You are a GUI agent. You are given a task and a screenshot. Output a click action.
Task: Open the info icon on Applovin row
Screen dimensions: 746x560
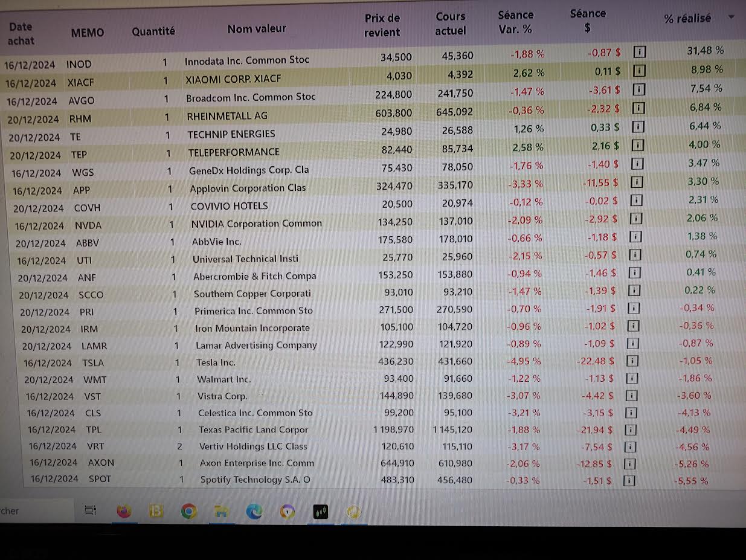tap(637, 182)
